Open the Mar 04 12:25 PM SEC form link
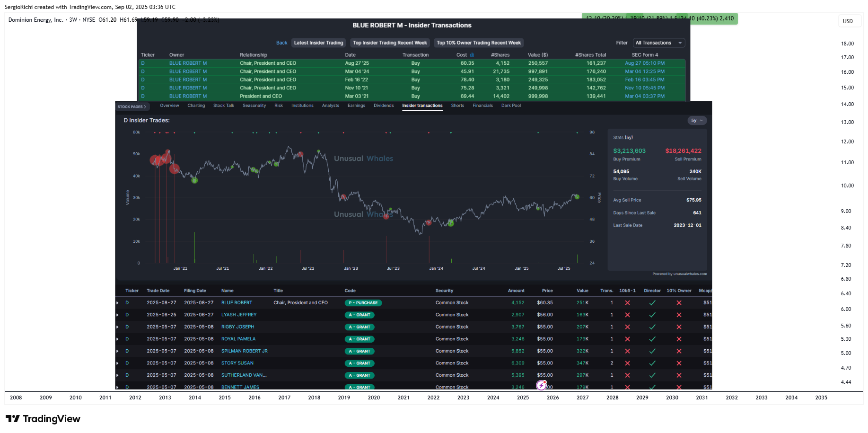This screenshot has width=868, height=433. (x=645, y=71)
